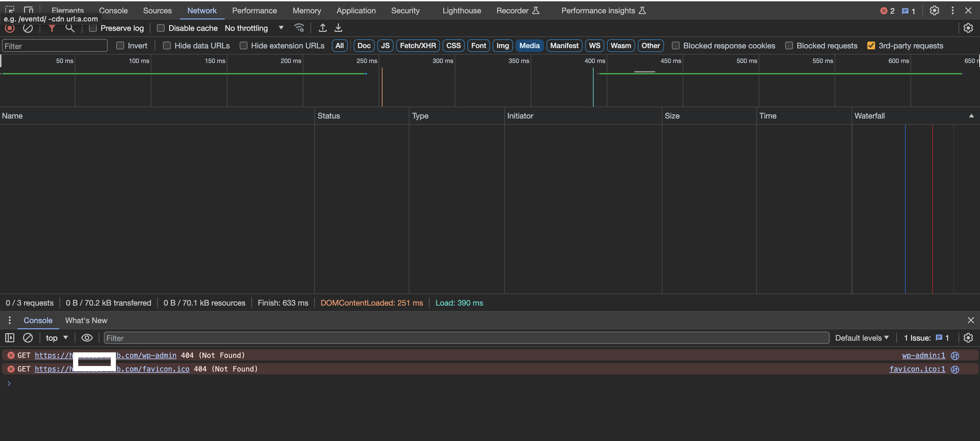The width and height of the screenshot is (980, 441).
Task: Open the No throttling dropdown
Action: coord(254,28)
